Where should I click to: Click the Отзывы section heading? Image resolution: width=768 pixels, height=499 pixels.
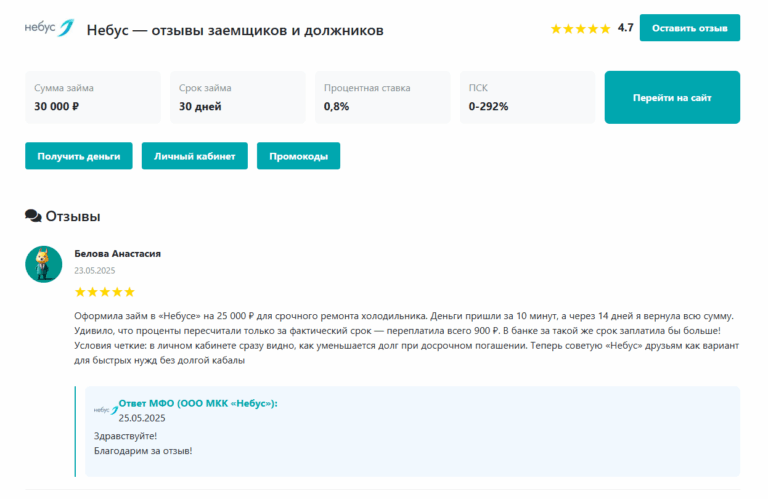coord(73,216)
